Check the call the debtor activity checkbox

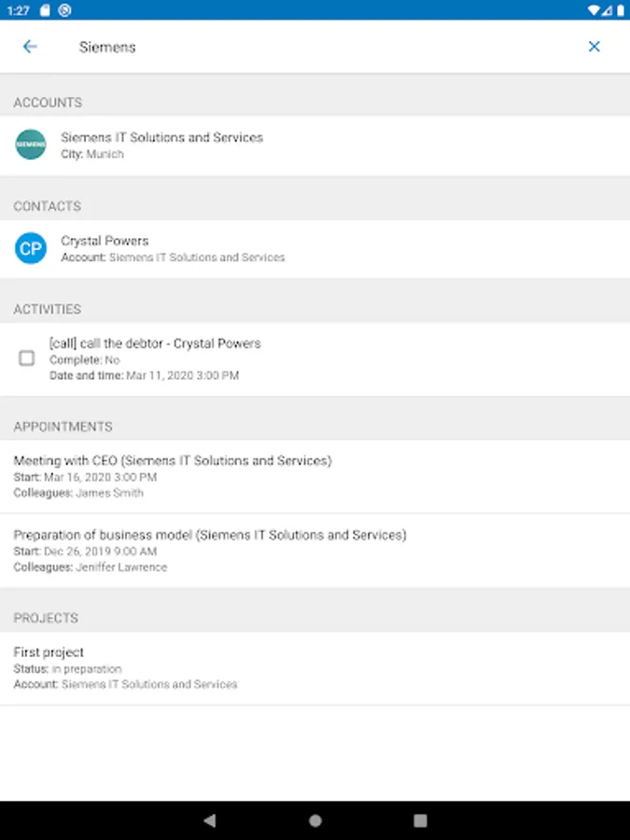tap(27, 357)
